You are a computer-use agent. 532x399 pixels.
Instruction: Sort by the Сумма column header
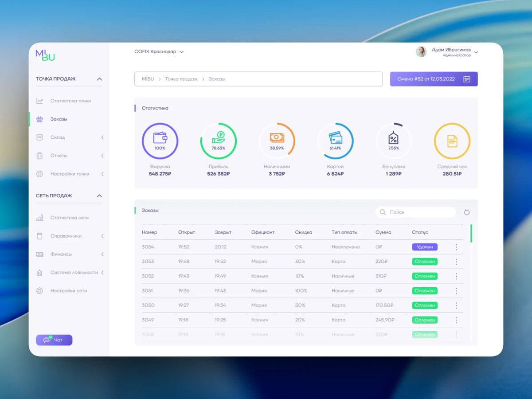click(x=383, y=232)
